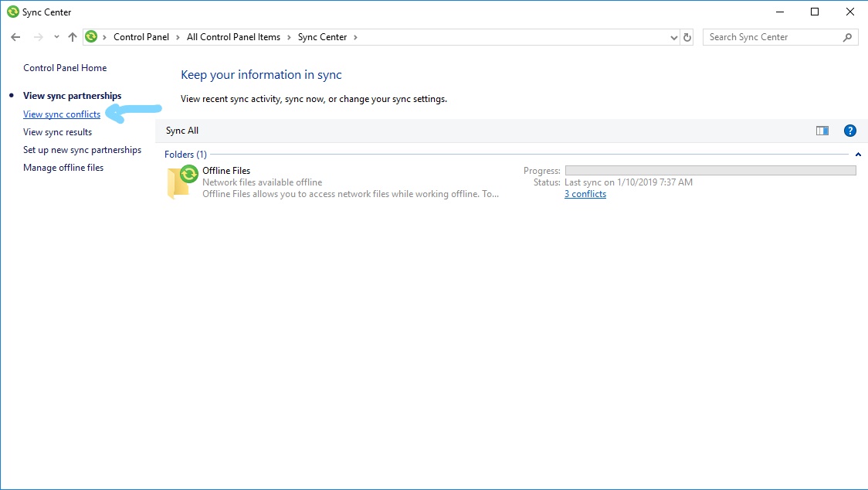Click the Up to parent folder arrow
Image resolution: width=868 pixels, height=490 pixels.
click(73, 37)
